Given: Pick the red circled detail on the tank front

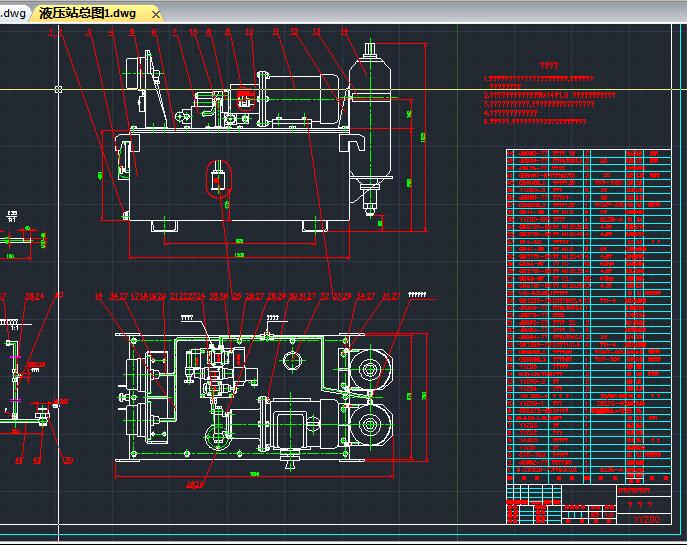Looking at the screenshot, I should [x=219, y=179].
